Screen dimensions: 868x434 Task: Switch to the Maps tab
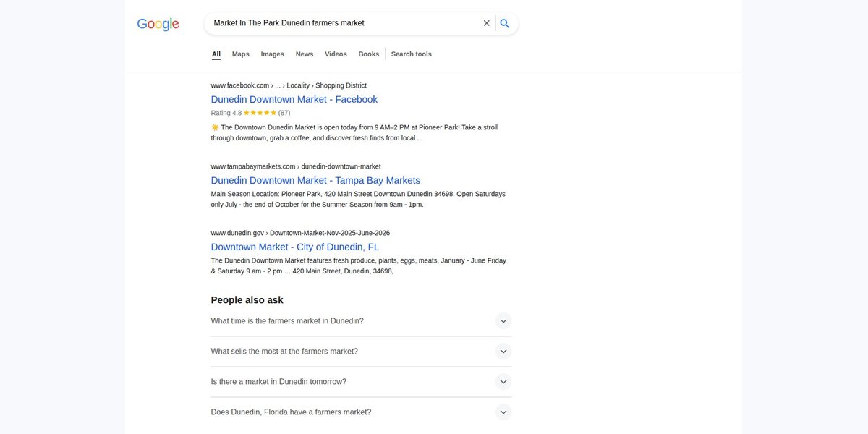pos(241,54)
